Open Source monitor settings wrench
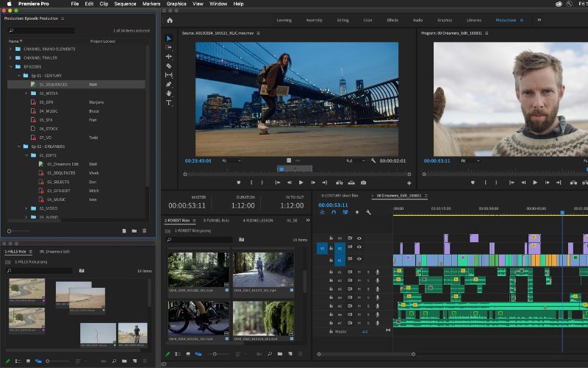The width and height of the screenshot is (588, 368). [373, 160]
